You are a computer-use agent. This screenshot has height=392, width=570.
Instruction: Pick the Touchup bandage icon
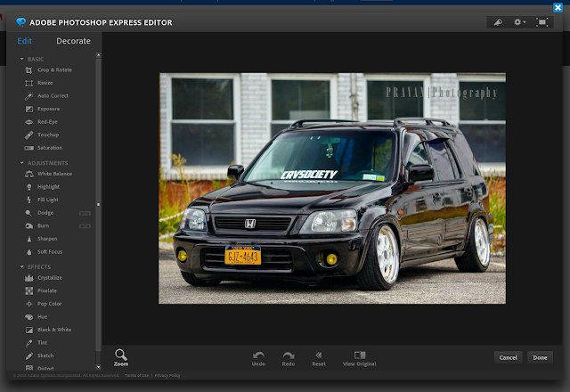(29, 135)
